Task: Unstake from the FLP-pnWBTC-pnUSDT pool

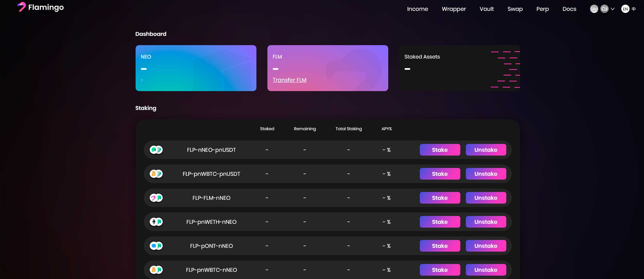Action: (x=486, y=174)
